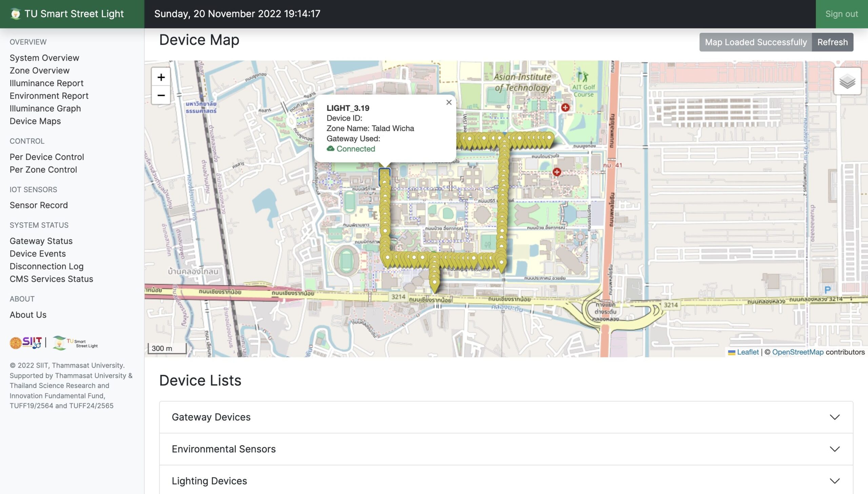
Task: Open the Disconnection Log page
Action: 46,266
